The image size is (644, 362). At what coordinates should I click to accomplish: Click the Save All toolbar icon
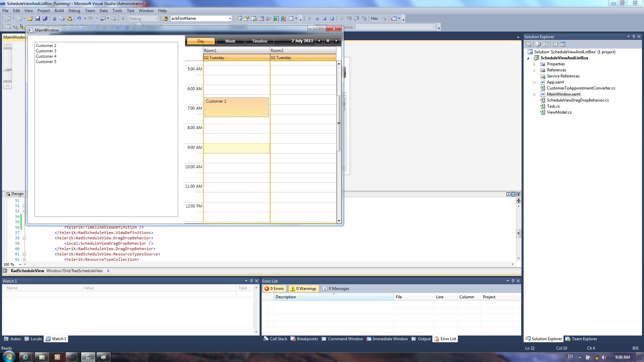(45, 19)
